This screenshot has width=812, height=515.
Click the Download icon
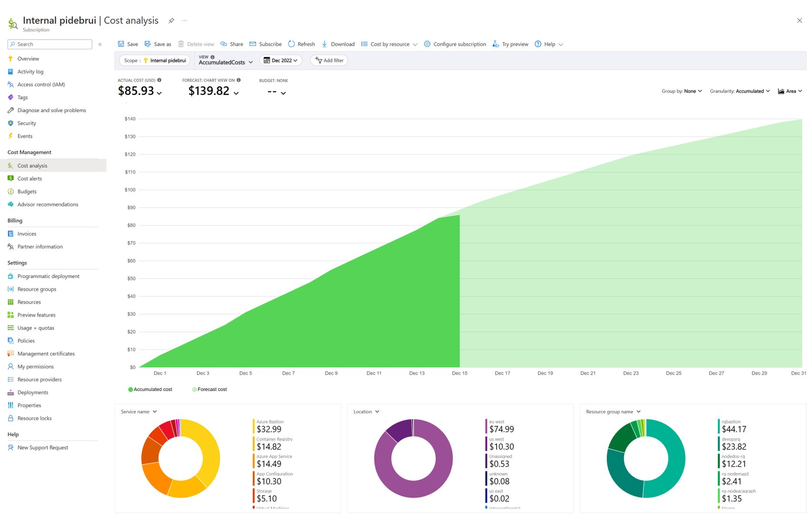325,44
